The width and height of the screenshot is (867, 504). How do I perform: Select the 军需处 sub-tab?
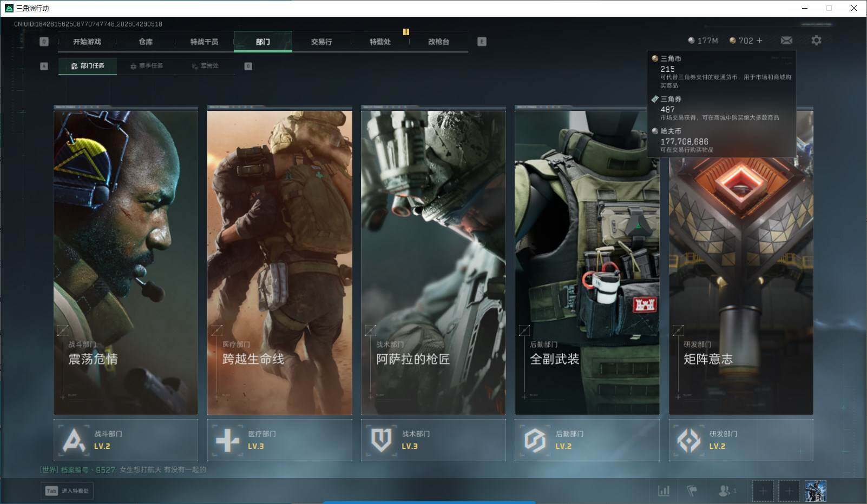205,66
